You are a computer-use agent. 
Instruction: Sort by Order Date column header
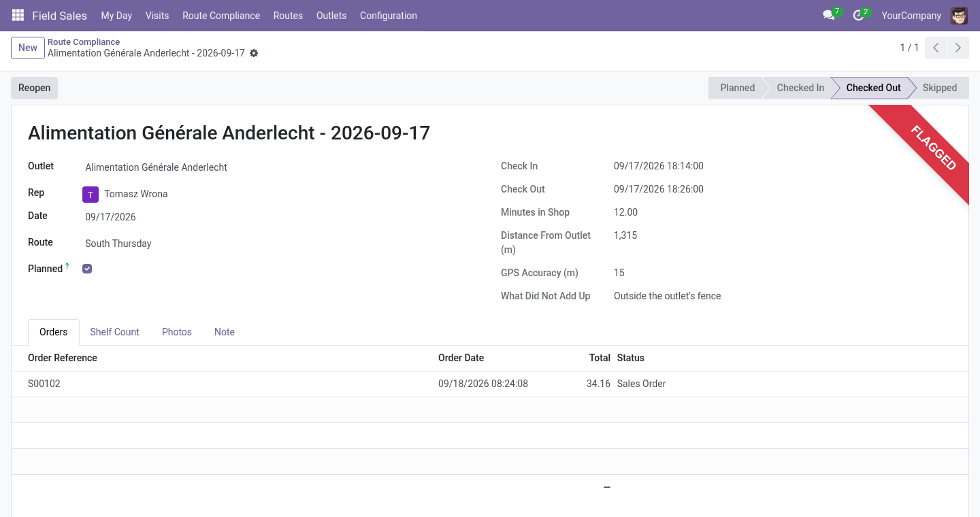point(461,358)
